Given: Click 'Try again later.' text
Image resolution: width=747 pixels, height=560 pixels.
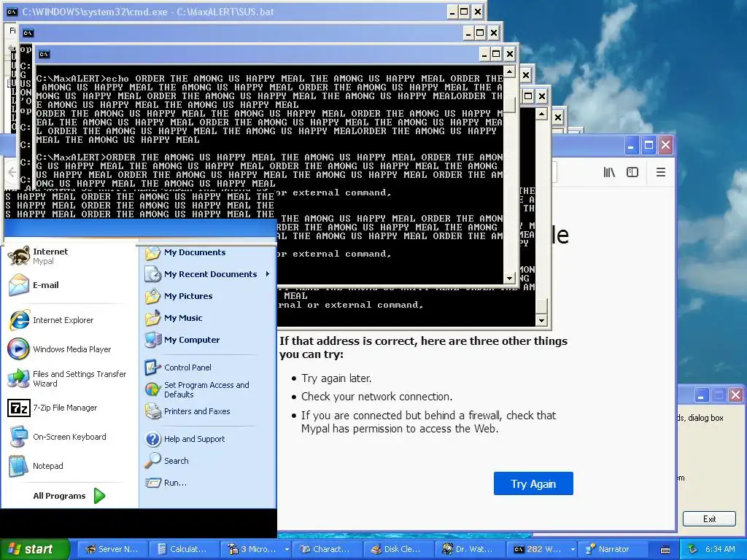Looking at the screenshot, I should coord(336,378).
